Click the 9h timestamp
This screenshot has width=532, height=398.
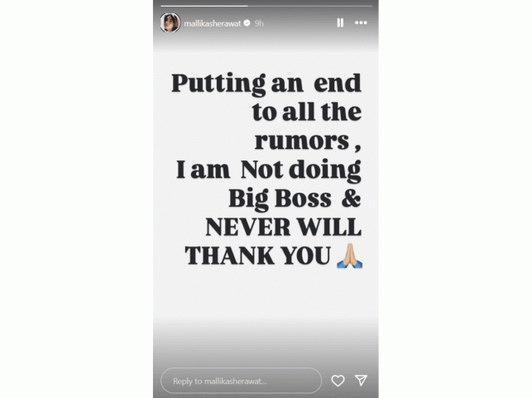tap(259, 23)
